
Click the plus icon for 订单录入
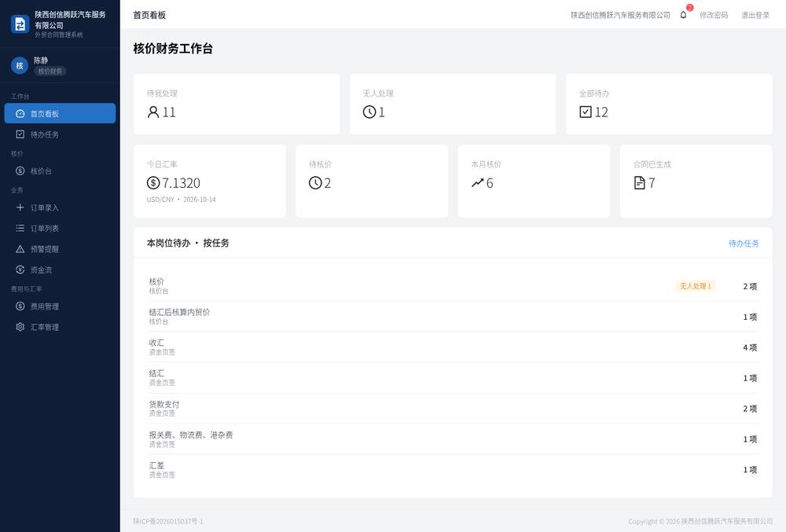click(20, 207)
